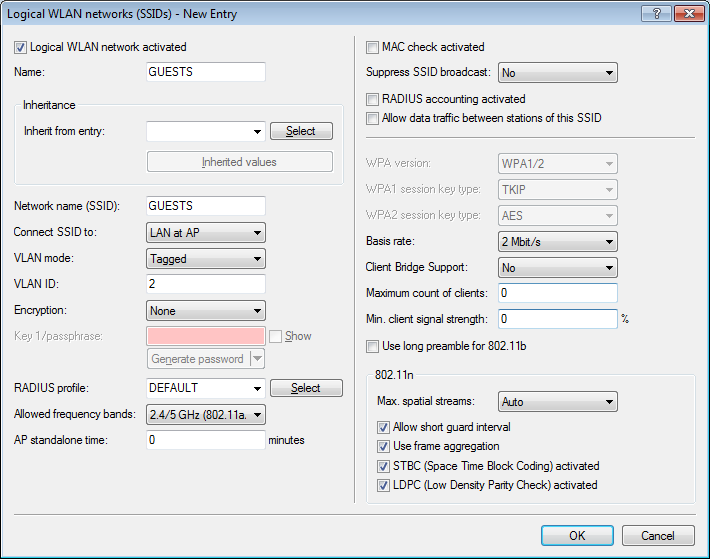The width and height of the screenshot is (710, 559).
Task: Open Suppress SSID broadcast dropdown
Action: 557,73
